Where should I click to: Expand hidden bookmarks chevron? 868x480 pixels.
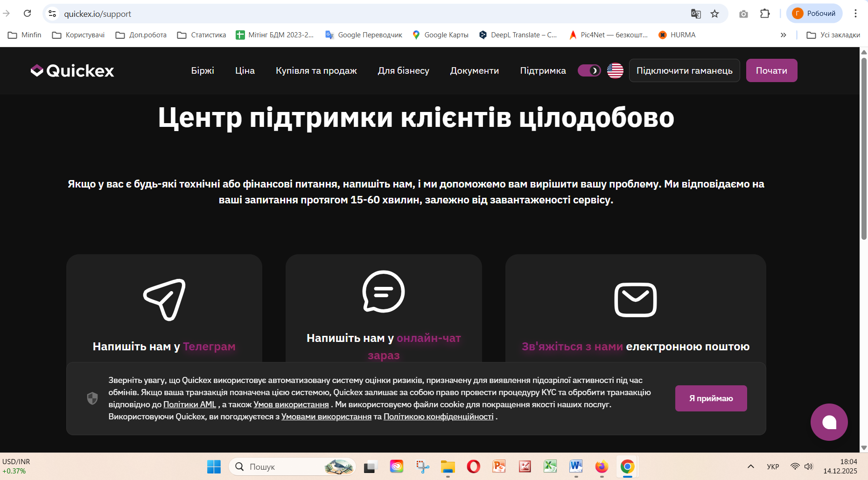(784, 35)
